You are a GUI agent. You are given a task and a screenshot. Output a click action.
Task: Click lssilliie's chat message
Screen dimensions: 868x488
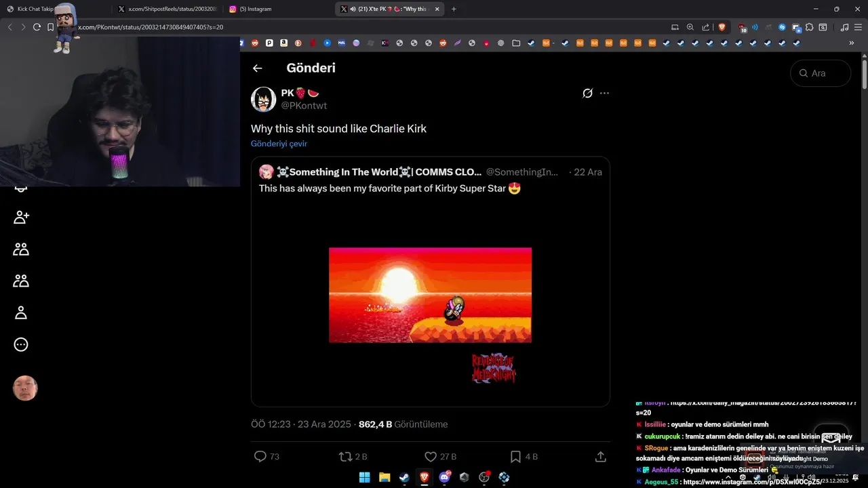pyautogui.click(x=703, y=424)
